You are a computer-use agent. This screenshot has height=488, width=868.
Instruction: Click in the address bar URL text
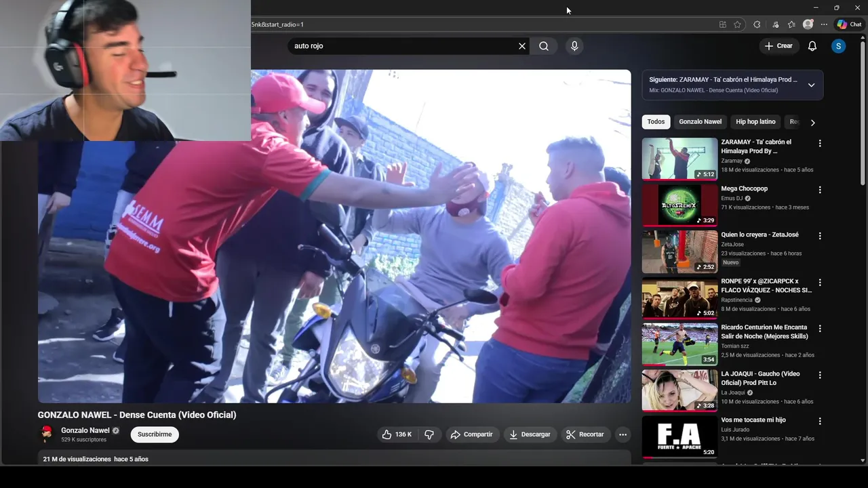point(277,24)
